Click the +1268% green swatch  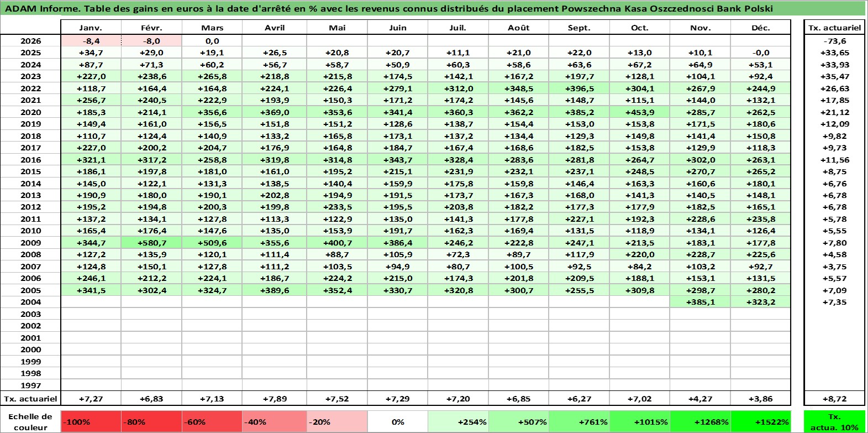700,422
